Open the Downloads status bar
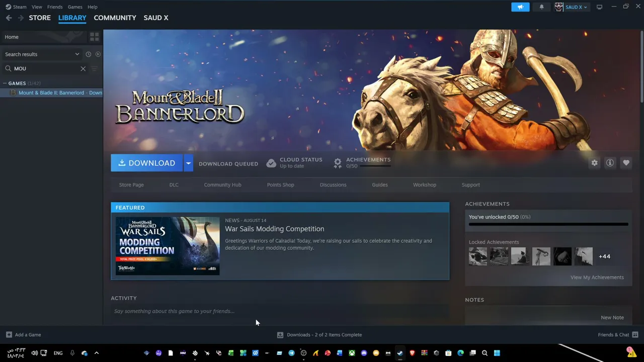Viewport: 644px width, 362px height. (x=319, y=335)
